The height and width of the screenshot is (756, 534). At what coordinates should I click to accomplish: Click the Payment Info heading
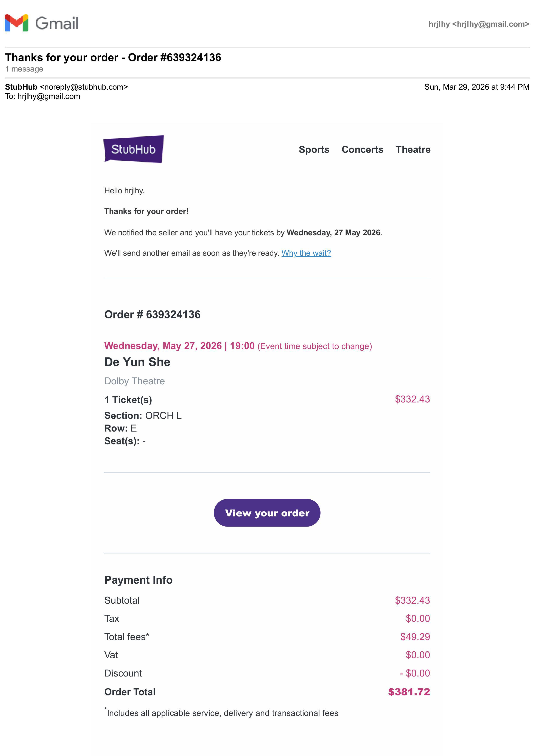click(138, 580)
